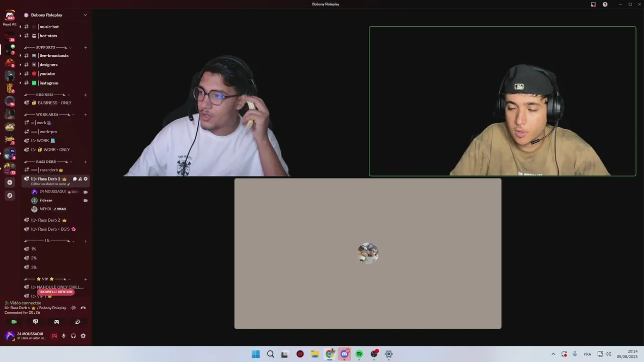Toggle microphone mute in user panel
644x362 pixels.
coord(63,336)
